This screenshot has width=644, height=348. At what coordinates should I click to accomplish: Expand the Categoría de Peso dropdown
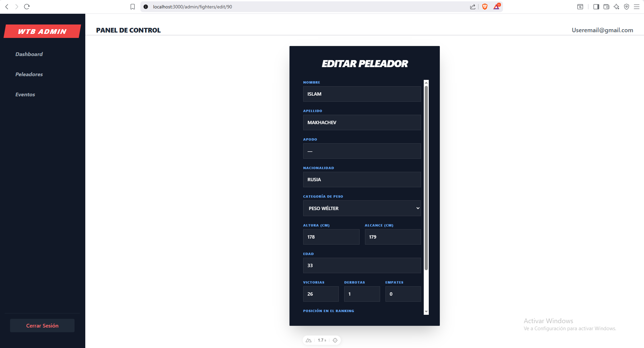coord(362,208)
